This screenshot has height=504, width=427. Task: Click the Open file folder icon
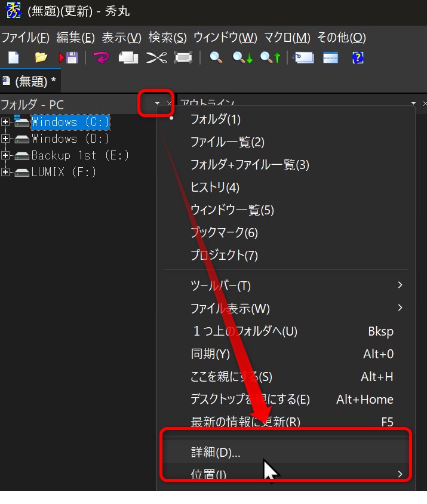coord(41,58)
